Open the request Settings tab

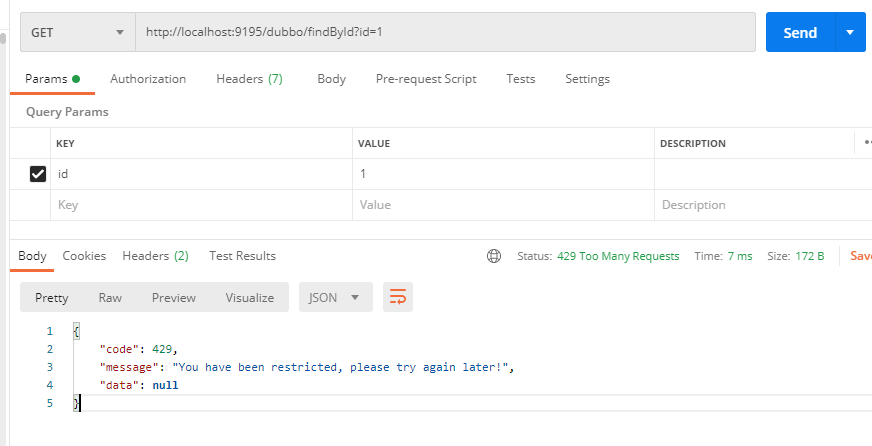[587, 79]
